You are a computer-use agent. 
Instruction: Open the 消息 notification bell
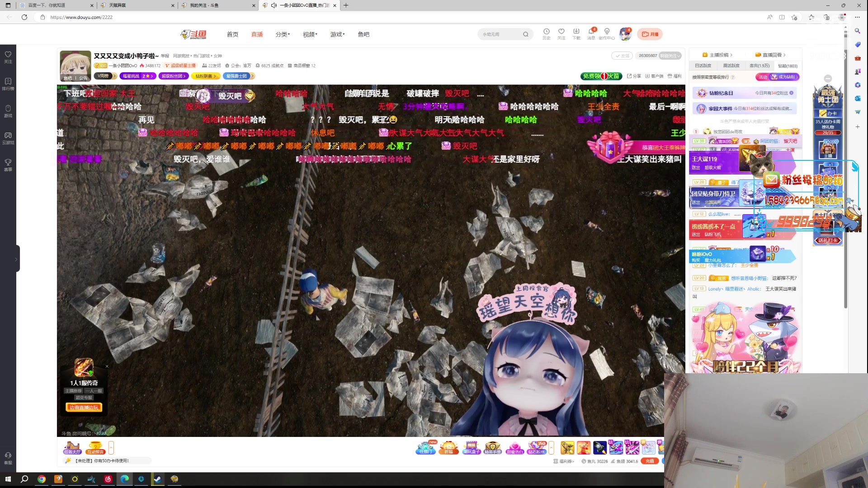click(x=591, y=34)
